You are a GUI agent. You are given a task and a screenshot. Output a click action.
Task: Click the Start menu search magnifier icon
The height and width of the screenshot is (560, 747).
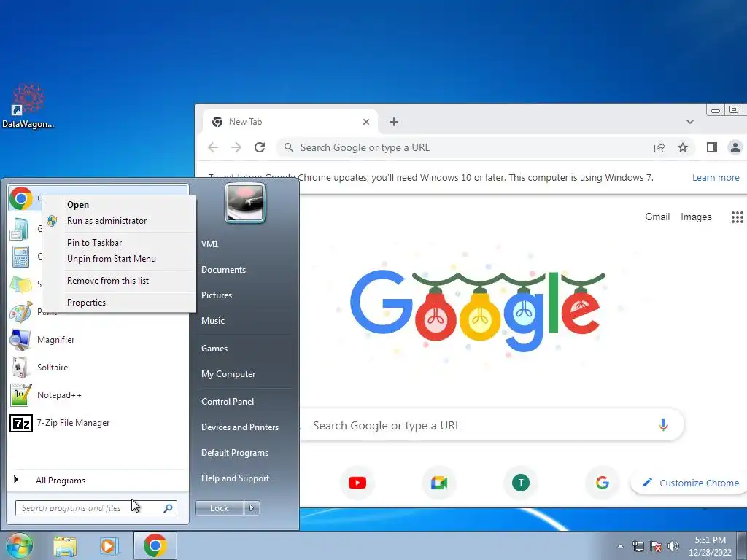tap(168, 508)
